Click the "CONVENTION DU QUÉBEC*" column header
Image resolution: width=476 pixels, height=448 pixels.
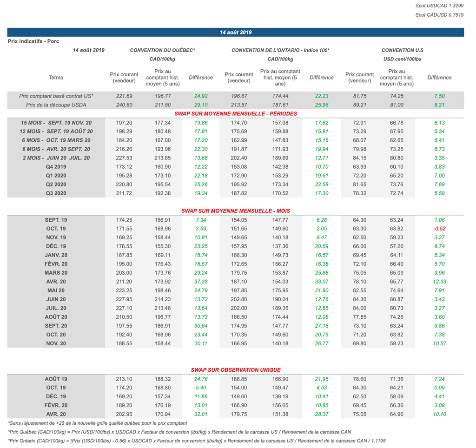coord(162,50)
